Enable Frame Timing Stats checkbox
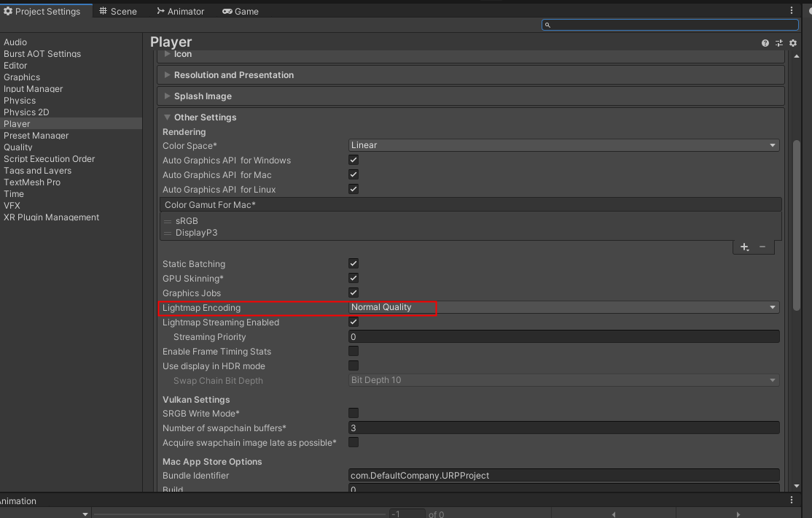This screenshot has width=812, height=518. click(354, 351)
